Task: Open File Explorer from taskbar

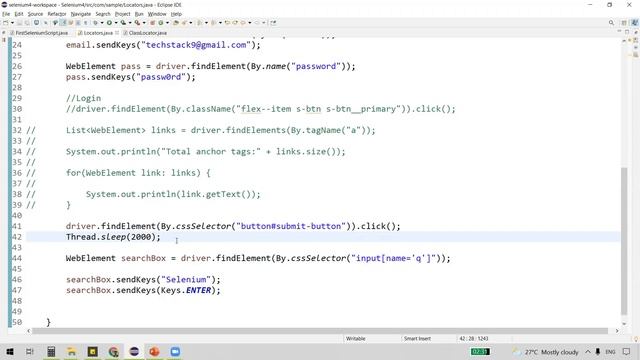Action: (72, 351)
